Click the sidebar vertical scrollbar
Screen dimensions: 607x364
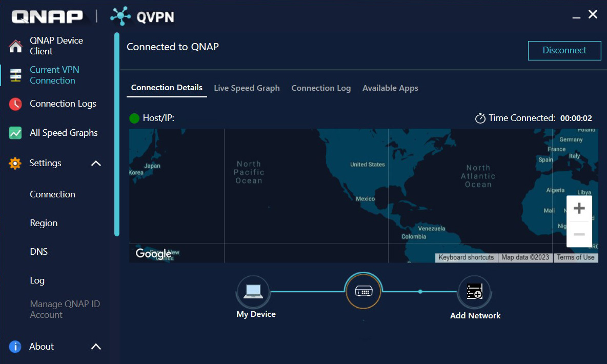[116, 134]
